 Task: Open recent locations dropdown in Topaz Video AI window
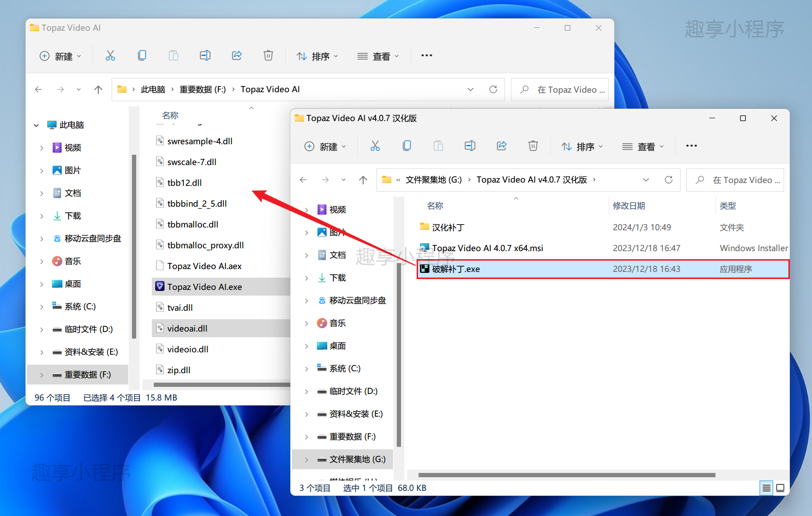pos(79,89)
